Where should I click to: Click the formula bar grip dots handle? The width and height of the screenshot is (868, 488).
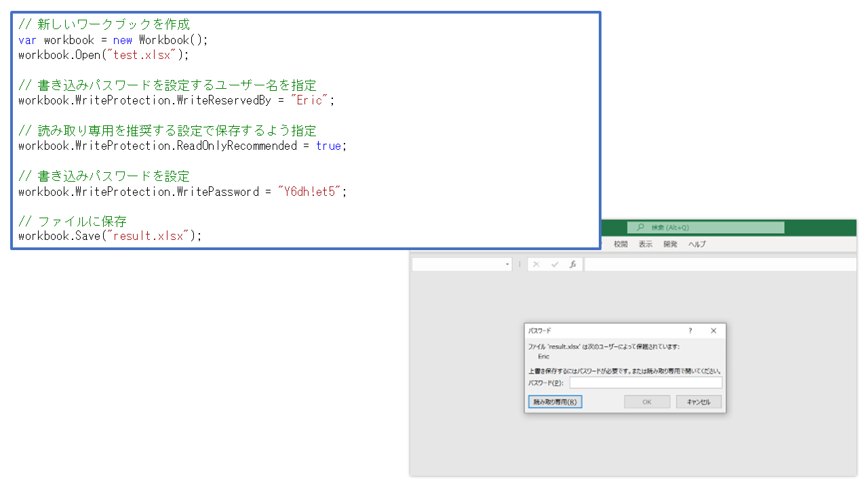click(520, 264)
